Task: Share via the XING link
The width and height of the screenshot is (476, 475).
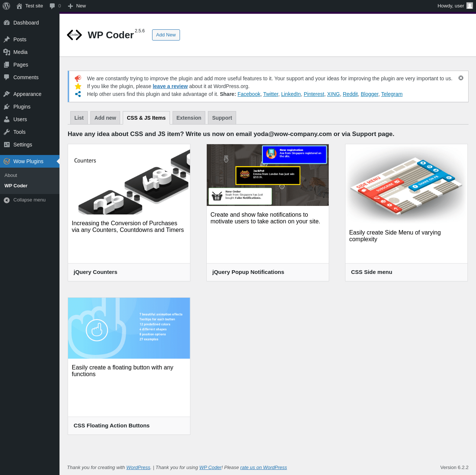Action: tap(334, 94)
